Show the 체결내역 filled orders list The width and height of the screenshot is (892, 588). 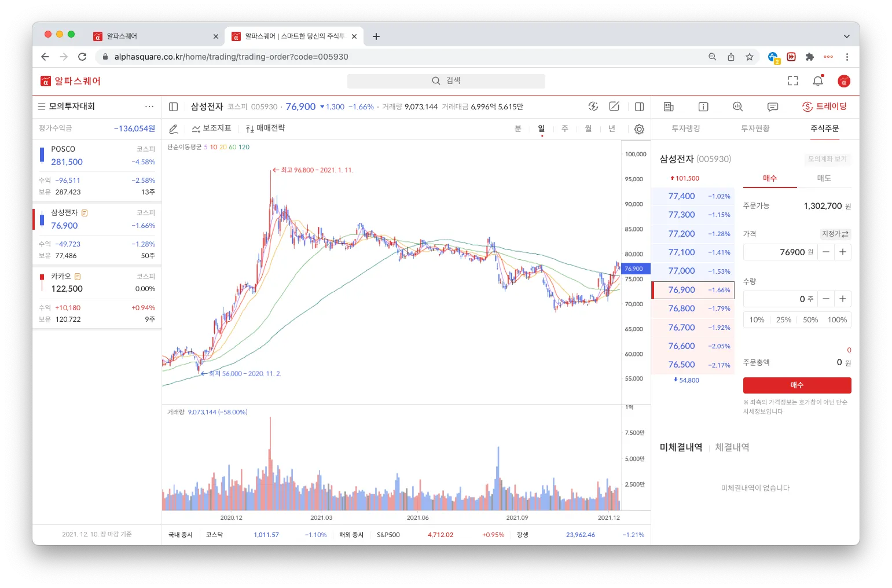(732, 447)
